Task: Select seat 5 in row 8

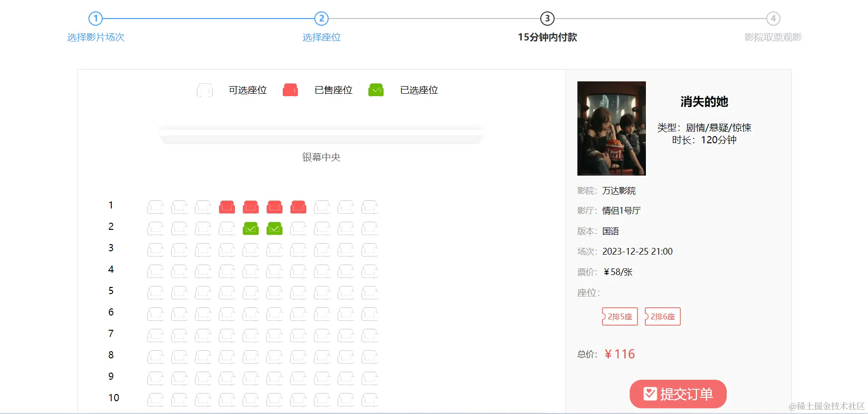Action: click(x=251, y=357)
